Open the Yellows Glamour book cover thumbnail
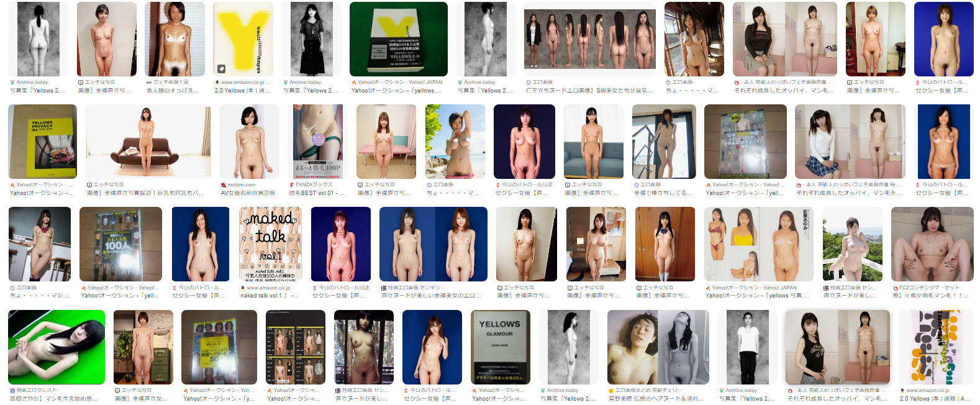This screenshot has width=980, height=405. [x=501, y=347]
